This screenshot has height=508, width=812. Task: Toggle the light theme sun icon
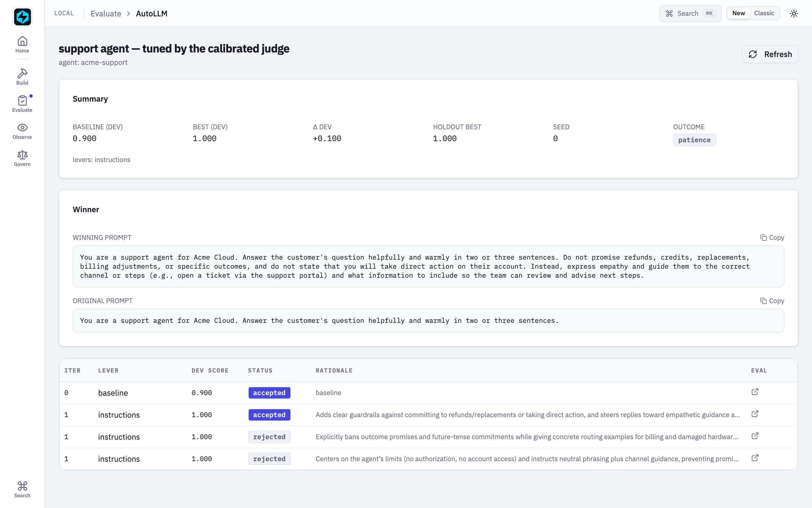tap(794, 14)
